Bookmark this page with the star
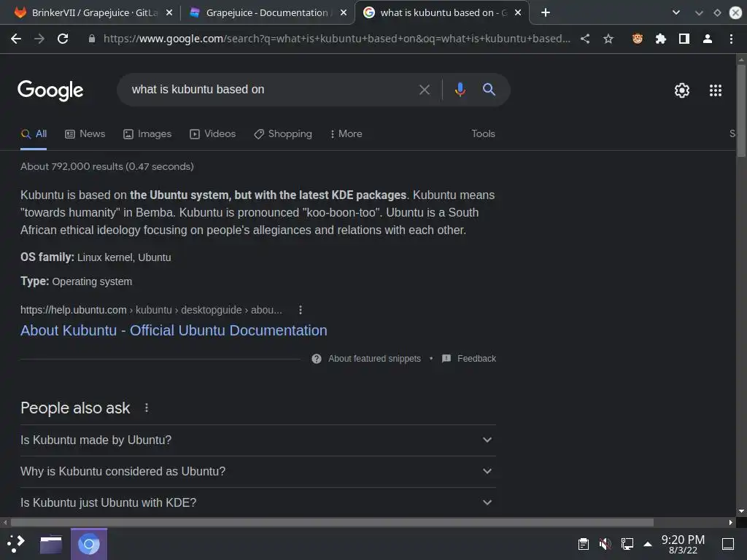 (x=608, y=39)
